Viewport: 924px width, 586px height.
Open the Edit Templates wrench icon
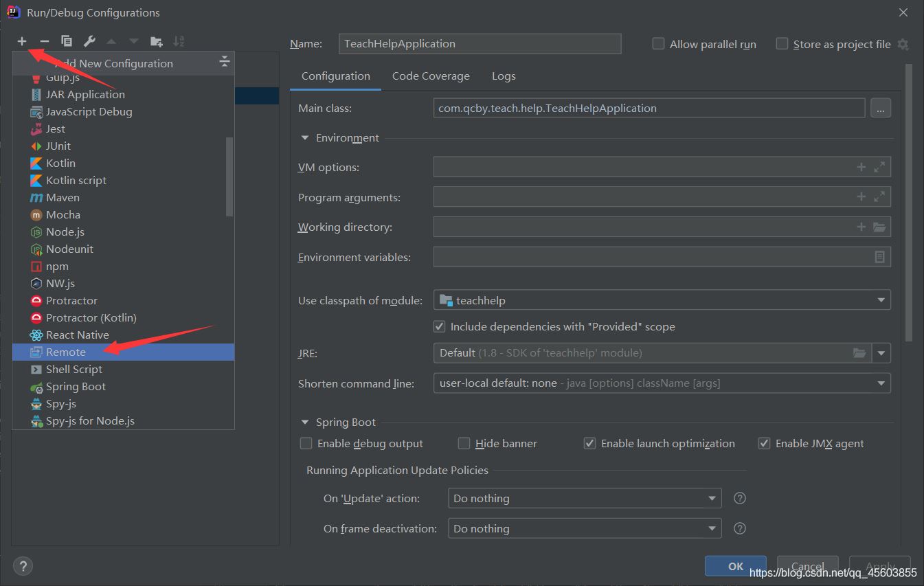coord(89,42)
